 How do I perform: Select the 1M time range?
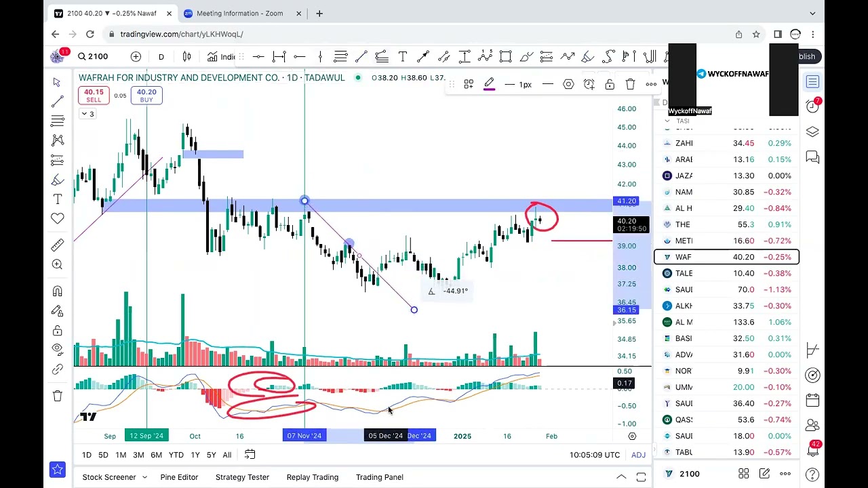pos(121,455)
